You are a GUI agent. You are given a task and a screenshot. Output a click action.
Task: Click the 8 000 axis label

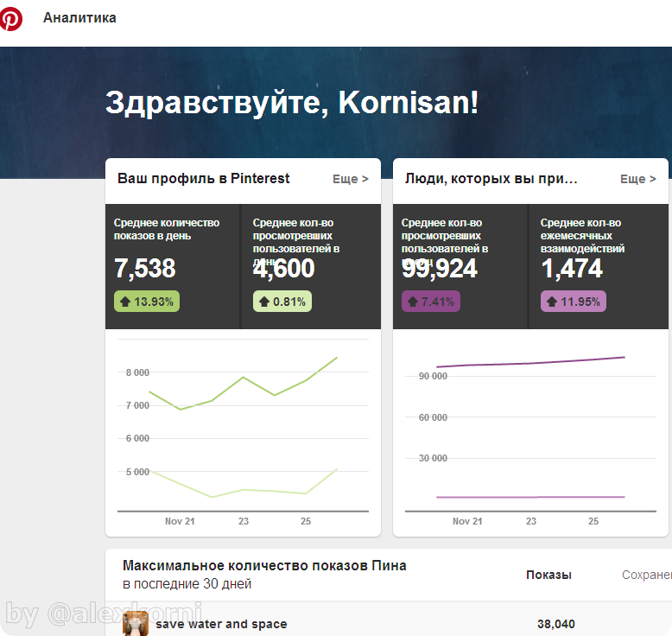(137, 372)
